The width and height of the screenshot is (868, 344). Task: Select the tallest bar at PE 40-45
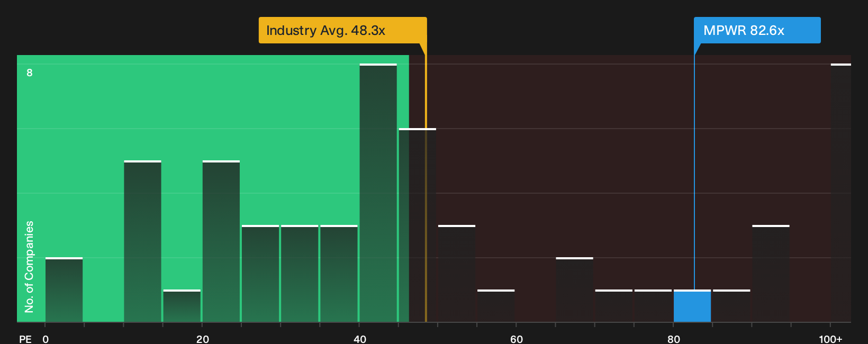[x=378, y=193]
